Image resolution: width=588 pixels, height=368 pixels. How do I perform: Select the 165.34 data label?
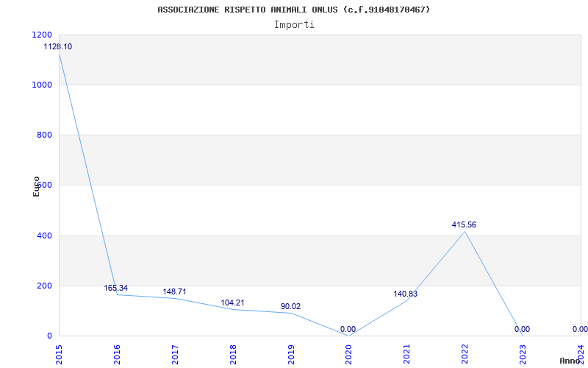pos(116,289)
